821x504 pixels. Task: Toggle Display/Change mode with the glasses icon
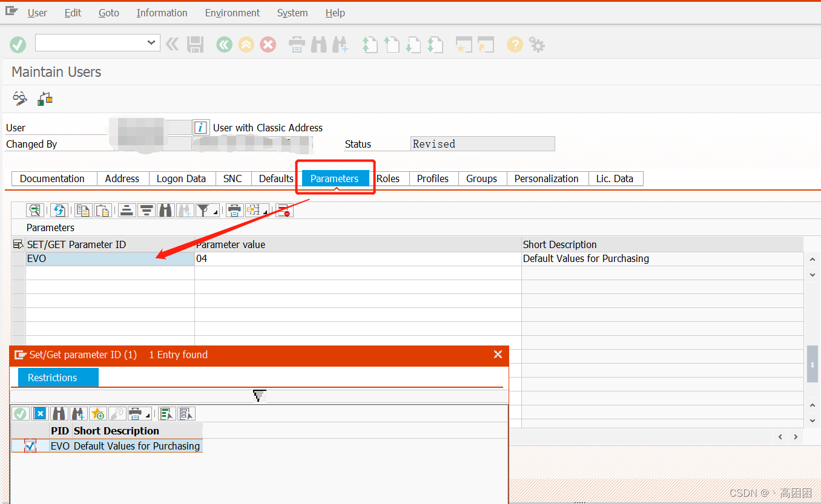19,98
